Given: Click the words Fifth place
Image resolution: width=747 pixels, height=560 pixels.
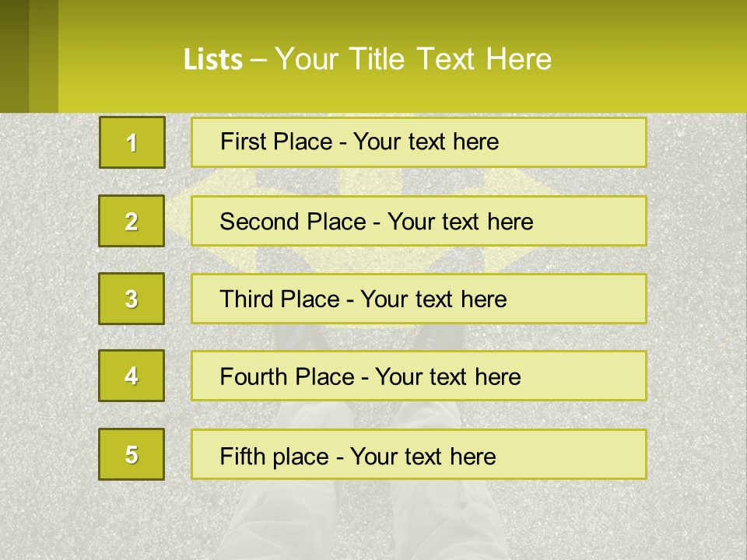Looking at the screenshot, I should tap(275, 457).
